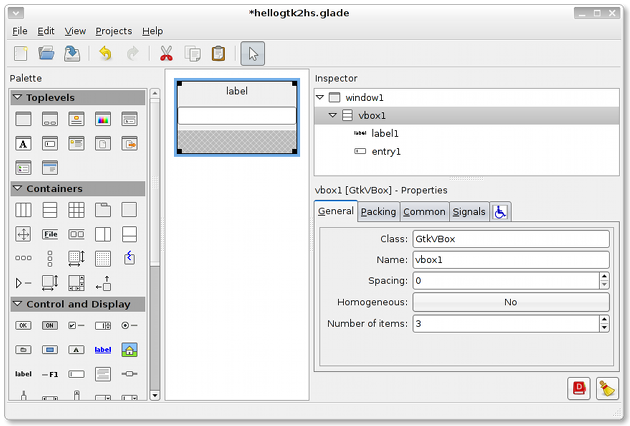
Task: Select the Check Button widget in palette
Action: tap(76, 326)
